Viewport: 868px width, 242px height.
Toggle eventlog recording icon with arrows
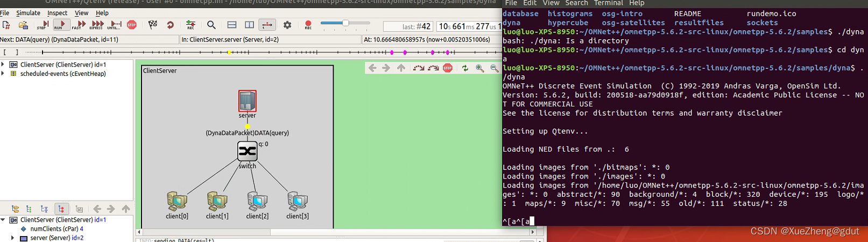coord(190,25)
